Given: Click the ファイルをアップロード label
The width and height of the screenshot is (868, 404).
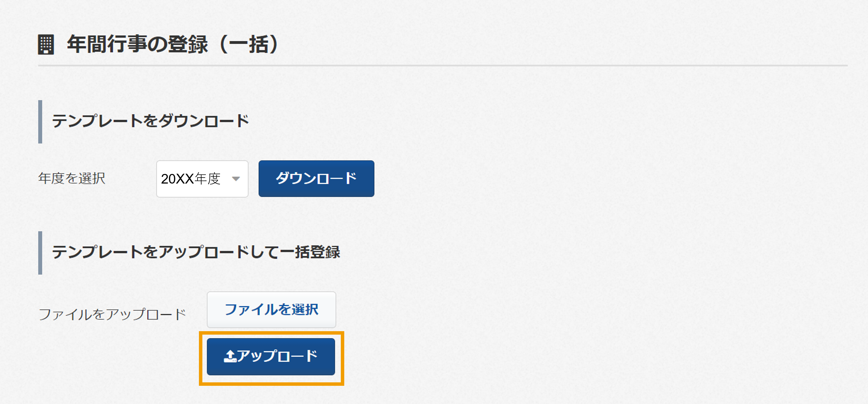Looking at the screenshot, I should (112, 314).
